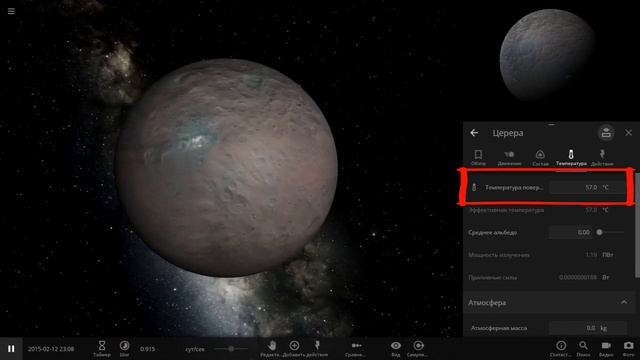Change the Атмосферная масса kg unit
This screenshot has width=640, height=360.
coord(604,328)
